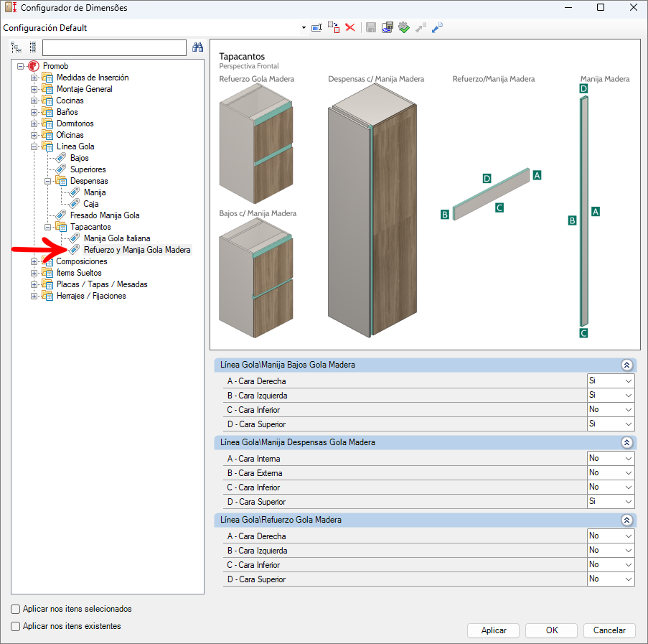Collapse the Despensas node
The width and height of the screenshot is (648, 644).
click(47, 181)
